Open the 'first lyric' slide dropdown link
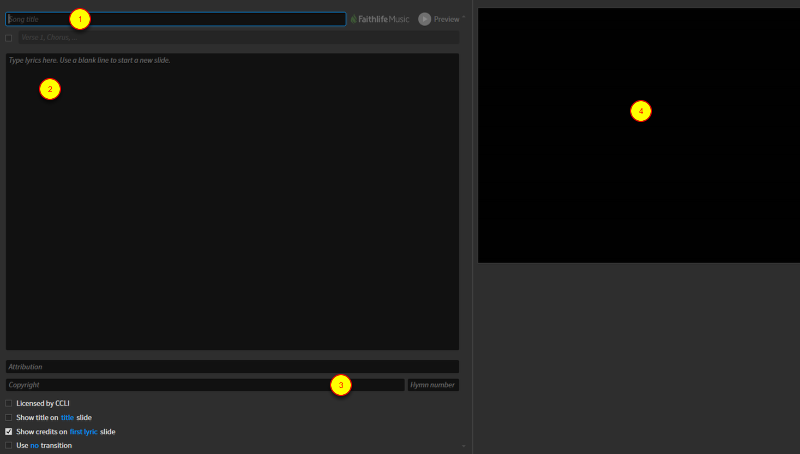The image size is (800, 454). (83, 431)
